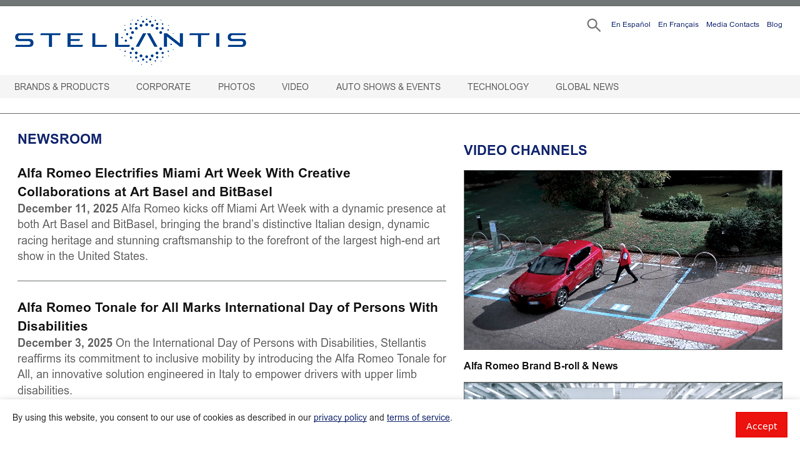Accept the cookie consent

[x=761, y=425]
